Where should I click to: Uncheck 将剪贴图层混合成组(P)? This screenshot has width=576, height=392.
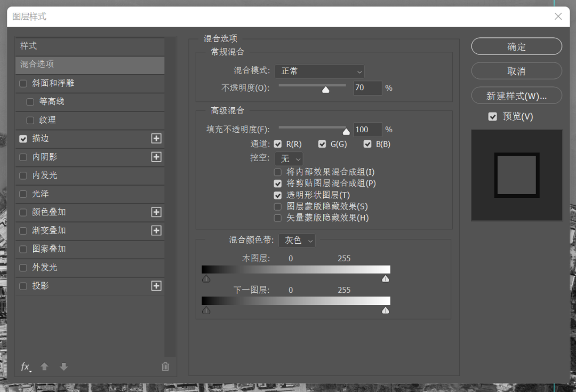click(278, 183)
